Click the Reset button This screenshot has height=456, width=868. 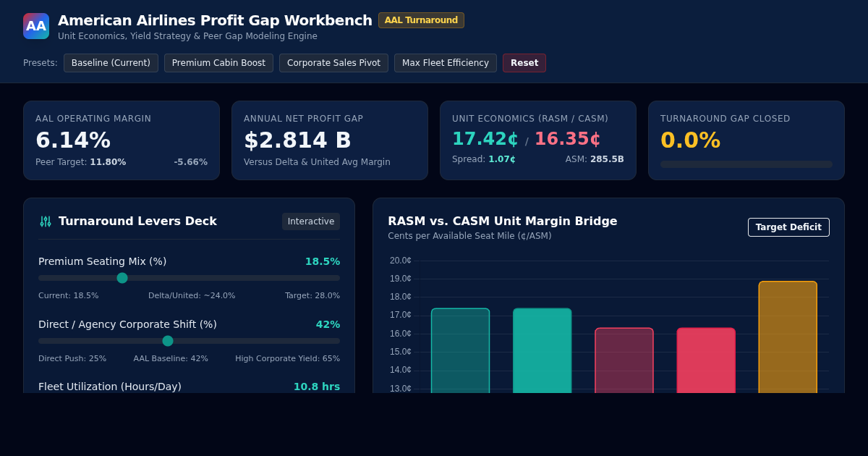(x=524, y=63)
